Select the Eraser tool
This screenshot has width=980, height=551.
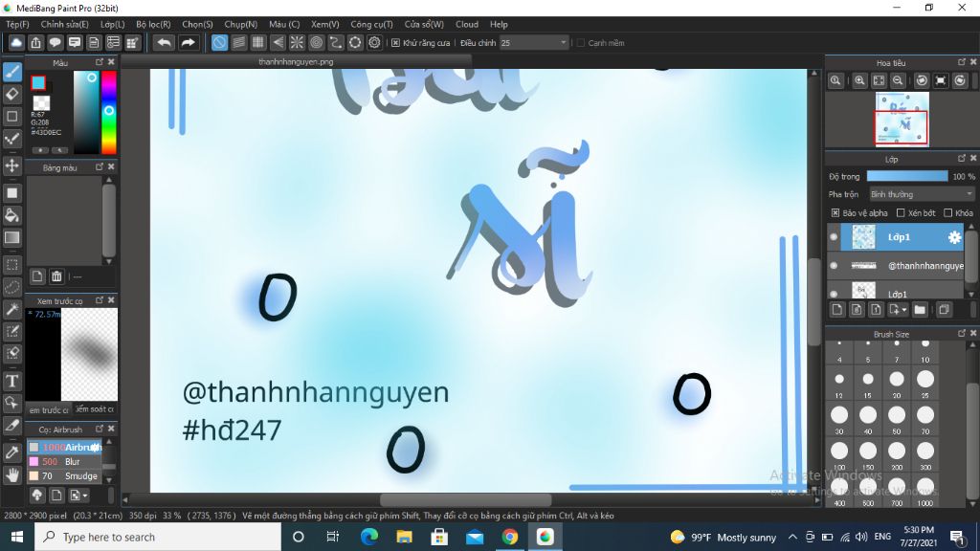(11, 95)
